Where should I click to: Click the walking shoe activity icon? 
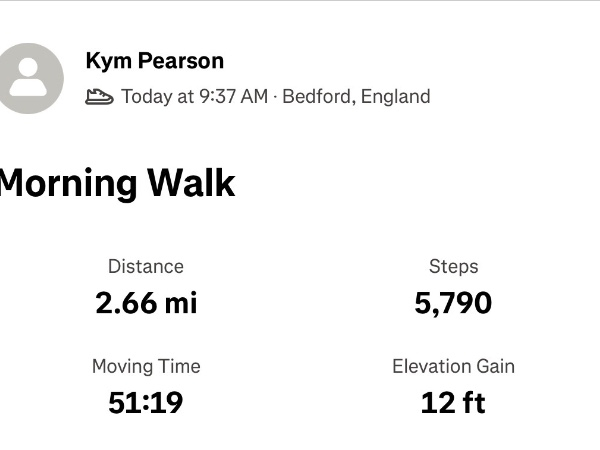[x=99, y=97]
